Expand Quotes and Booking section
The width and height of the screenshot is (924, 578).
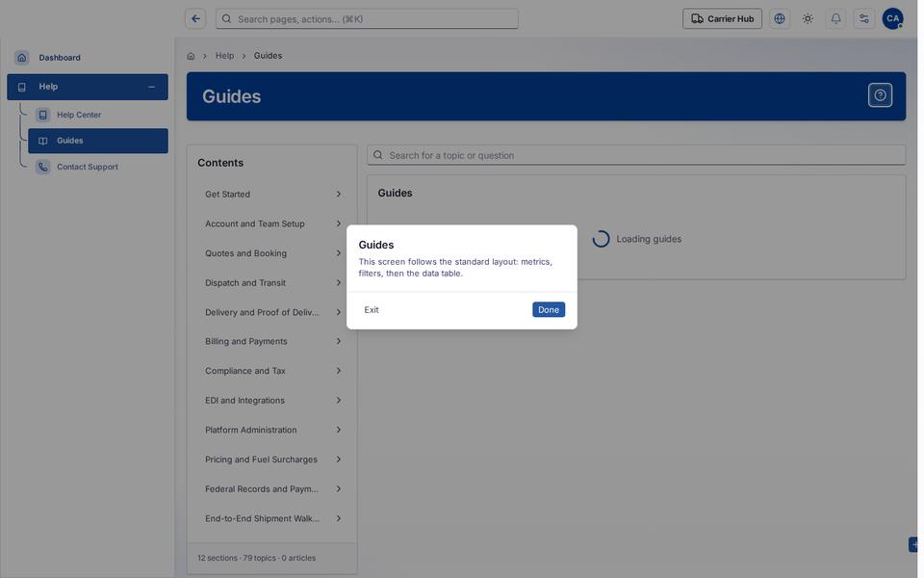pos(272,253)
